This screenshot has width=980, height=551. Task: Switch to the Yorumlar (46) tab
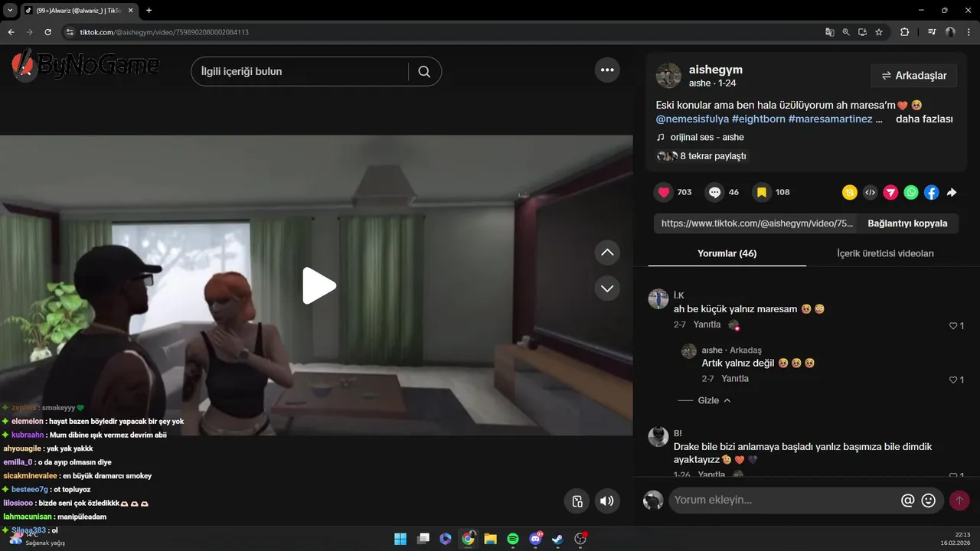(x=727, y=253)
